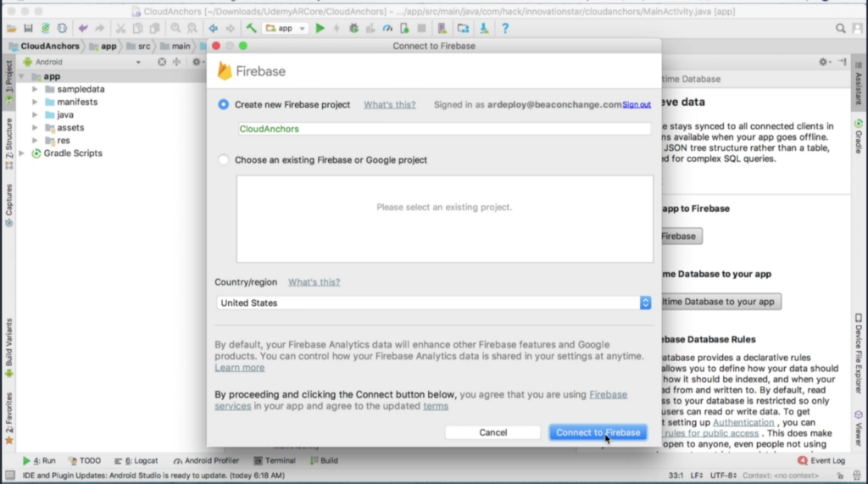The width and height of the screenshot is (868, 484).
Task: Click the updated terms link
Action: 436,406
